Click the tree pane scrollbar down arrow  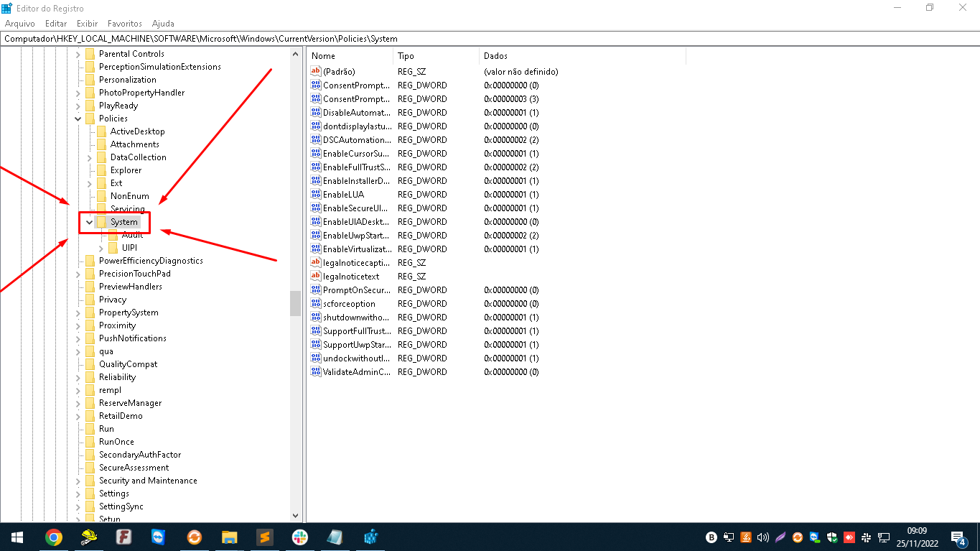[x=296, y=516]
